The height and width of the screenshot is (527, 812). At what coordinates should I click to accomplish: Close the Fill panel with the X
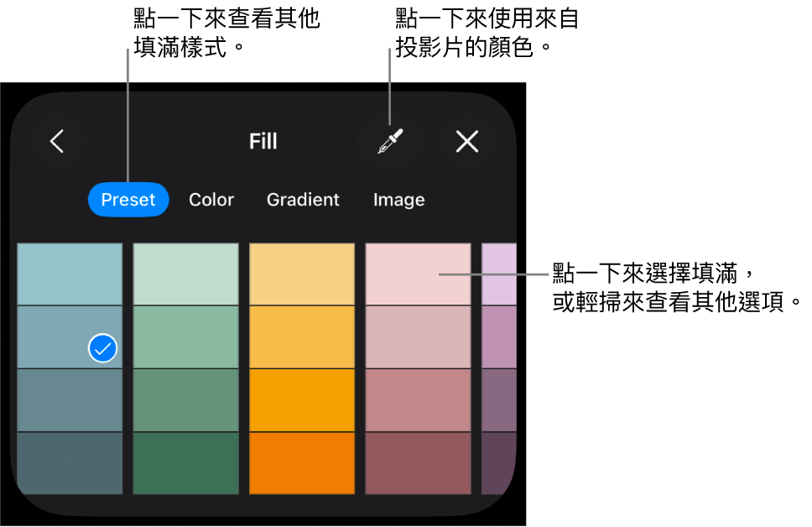pyautogui.click(x=467, y=142)
